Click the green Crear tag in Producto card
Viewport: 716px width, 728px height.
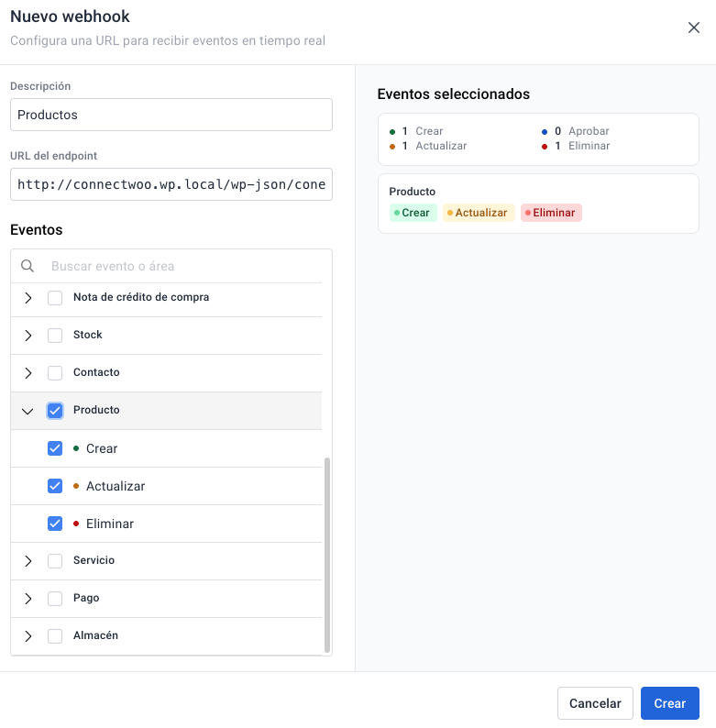413,213
